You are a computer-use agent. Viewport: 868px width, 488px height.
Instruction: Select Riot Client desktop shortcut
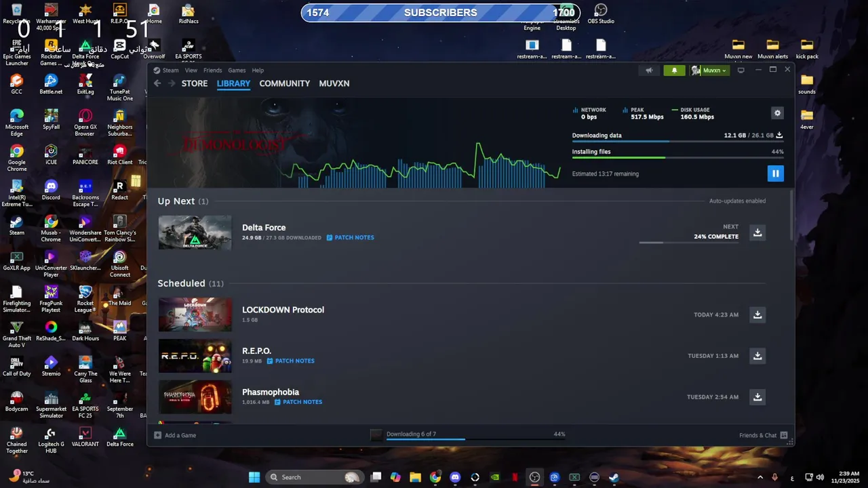[x=120, y=155]
